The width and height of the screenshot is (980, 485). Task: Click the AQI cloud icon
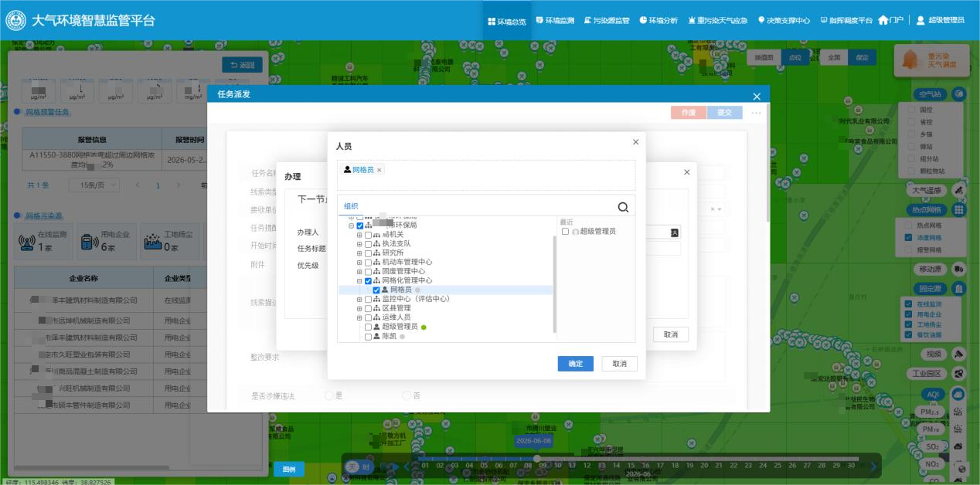[x=959, y=394]
